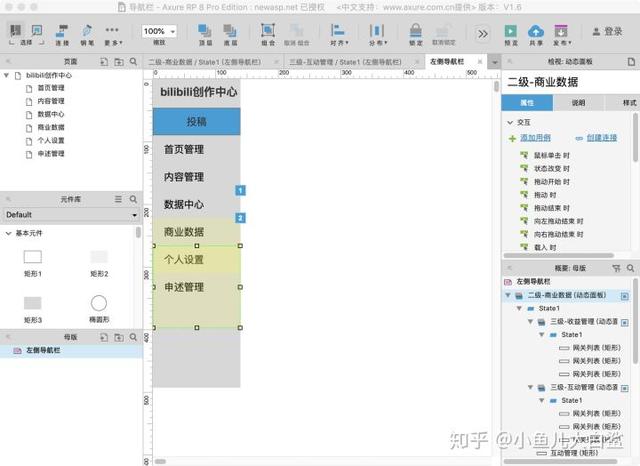This screenshot has height=466, width=640.
Task: Select the intersected selection mode icon
Action: 16,30
